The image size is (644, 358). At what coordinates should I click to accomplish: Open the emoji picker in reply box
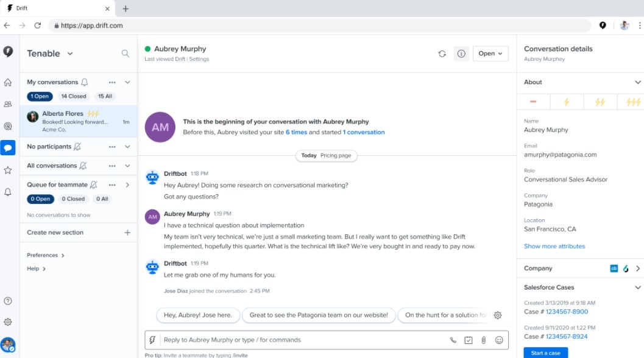pyautogui.click(x=499, y=340)
